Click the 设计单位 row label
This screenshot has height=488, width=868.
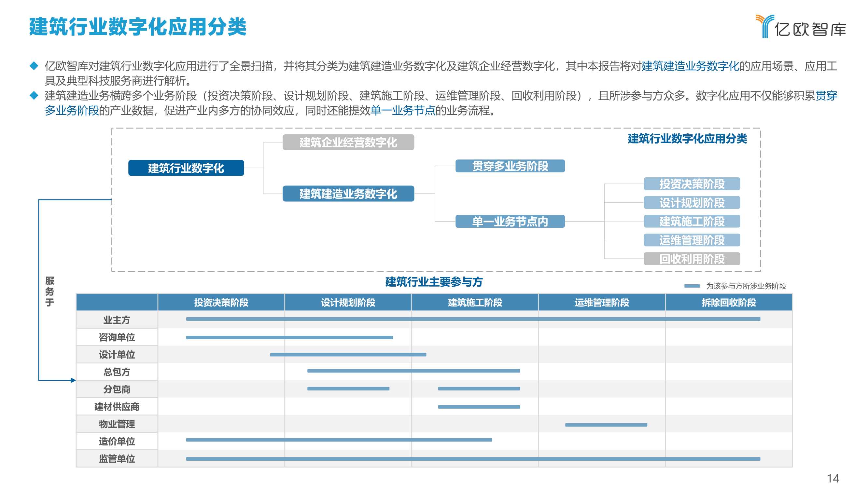117,354
